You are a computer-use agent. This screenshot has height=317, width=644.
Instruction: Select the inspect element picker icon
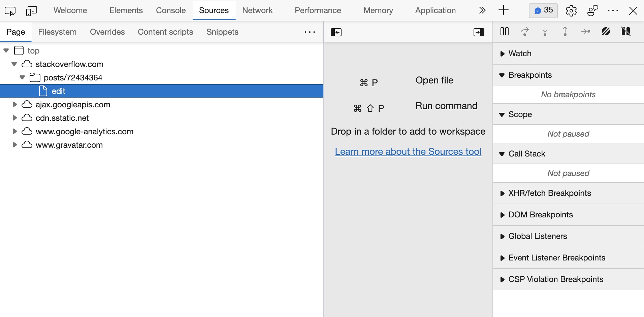pyautogui.click(x=10, y=11)
